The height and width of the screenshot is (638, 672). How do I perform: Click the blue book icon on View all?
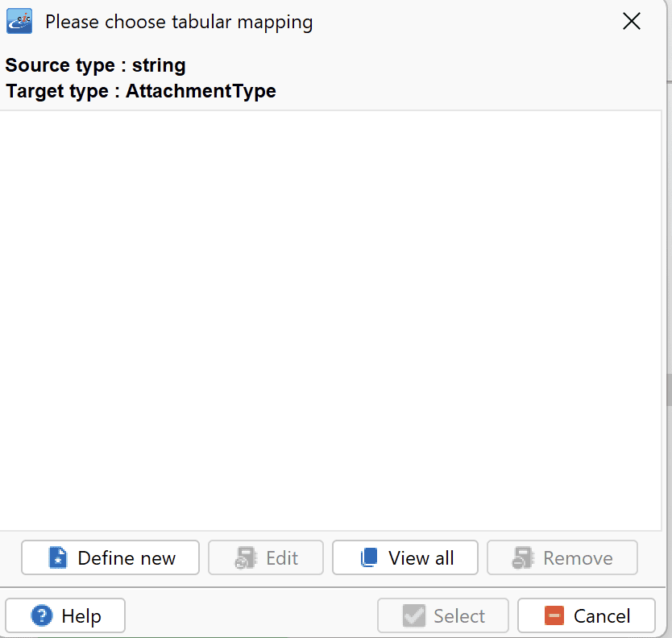tap(368, 558)
